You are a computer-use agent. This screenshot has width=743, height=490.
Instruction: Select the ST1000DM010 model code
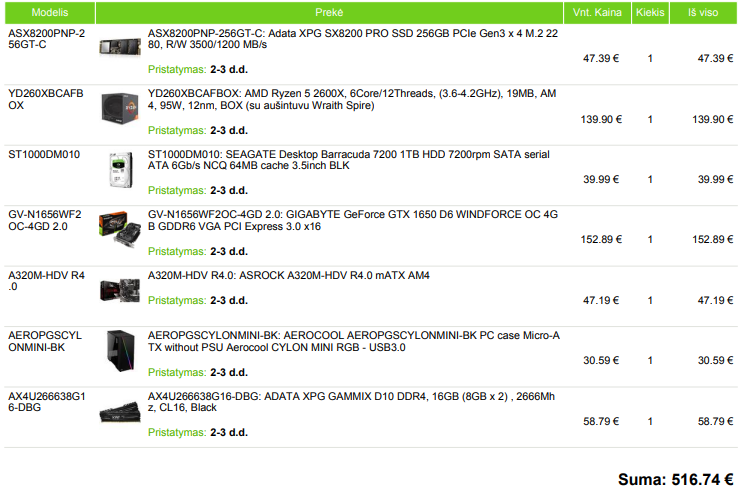[x=44, y=154]
